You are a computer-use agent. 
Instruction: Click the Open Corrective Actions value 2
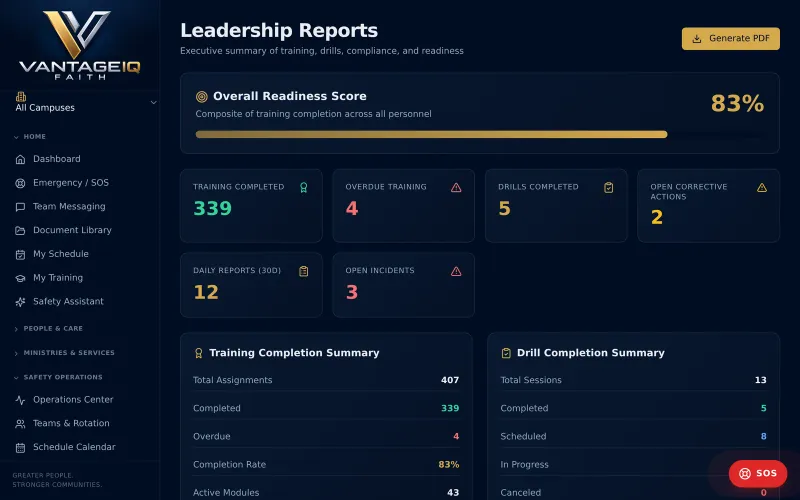[x=657, y=218]
